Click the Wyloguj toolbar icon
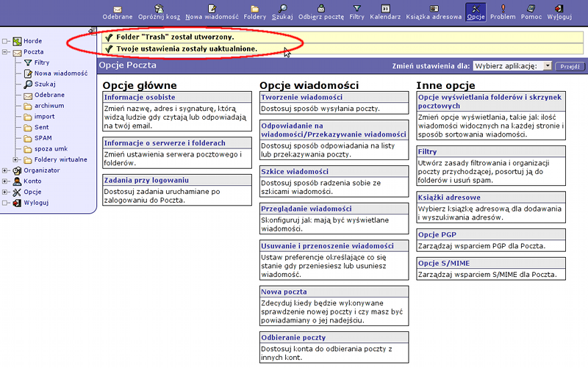The image size is (588, 368). point(559,9)
